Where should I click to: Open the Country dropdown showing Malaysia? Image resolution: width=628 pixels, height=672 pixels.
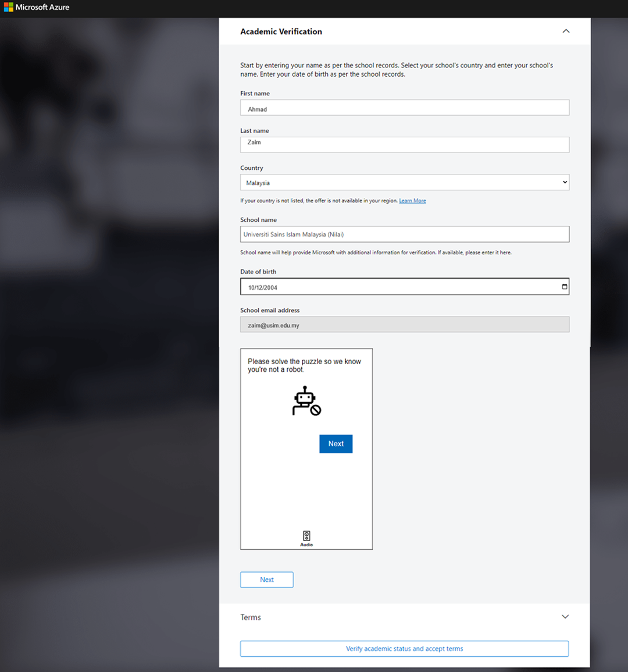[404, 183]
